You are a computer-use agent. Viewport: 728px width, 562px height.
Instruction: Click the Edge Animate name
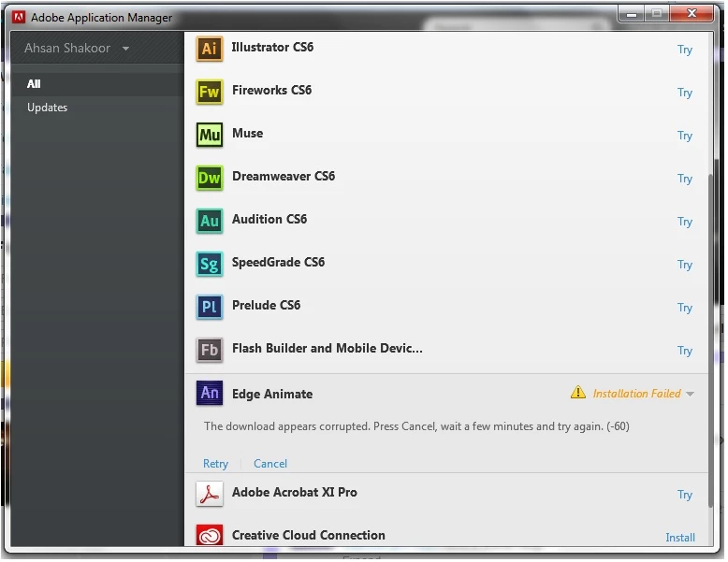pyautogui.click(x=272, y=394)
